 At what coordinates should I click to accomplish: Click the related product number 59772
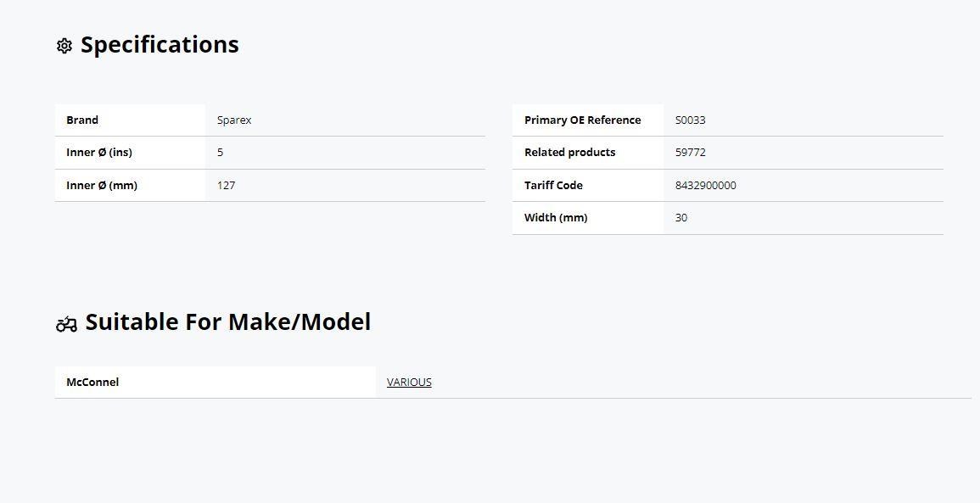tap(690, 152)
